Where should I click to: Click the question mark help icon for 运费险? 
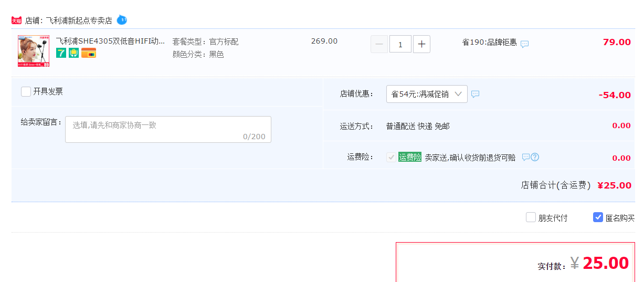point(535,157)
